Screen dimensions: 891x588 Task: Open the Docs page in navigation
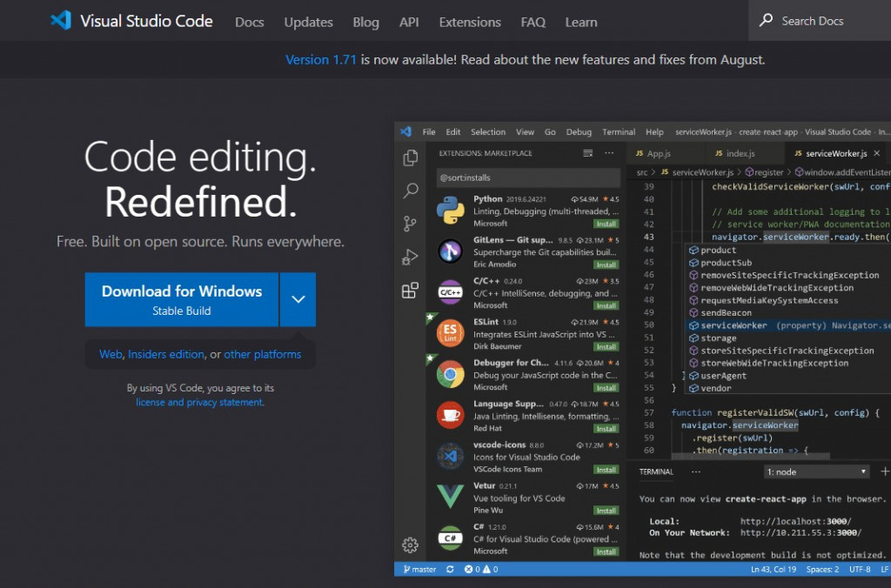[x=250, y=22]
